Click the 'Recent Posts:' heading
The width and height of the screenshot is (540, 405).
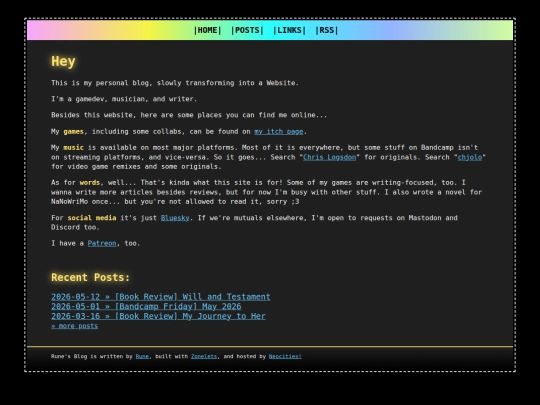tap(91, 278)
